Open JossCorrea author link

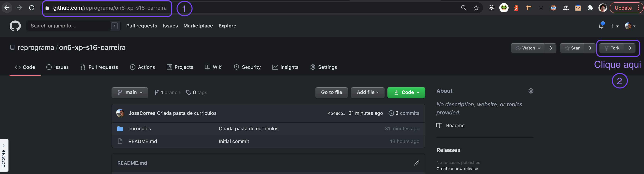(x=142, y=113)
